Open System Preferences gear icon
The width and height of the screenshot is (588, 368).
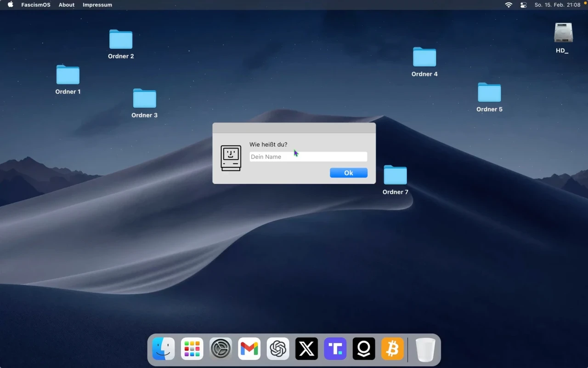coord(220,349)
